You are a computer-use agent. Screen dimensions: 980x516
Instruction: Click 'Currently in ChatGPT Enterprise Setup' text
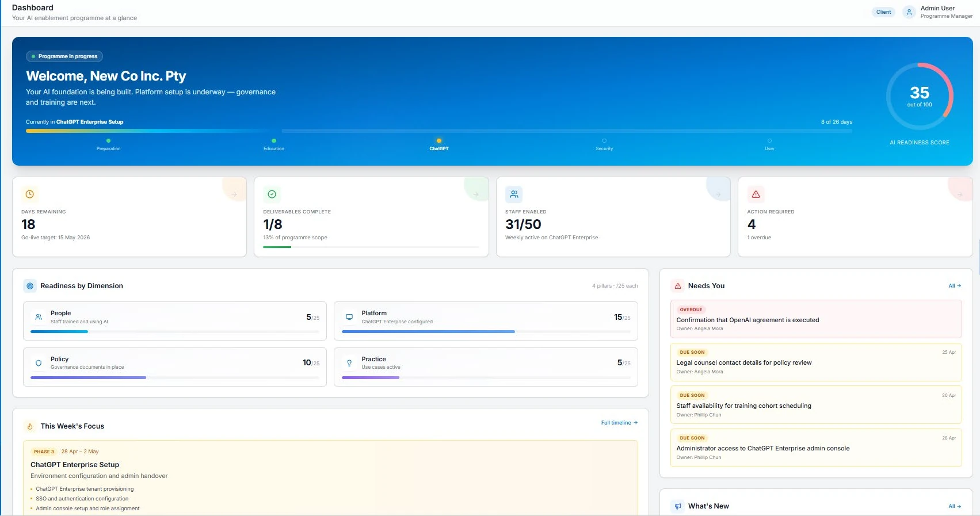[75, 122]
